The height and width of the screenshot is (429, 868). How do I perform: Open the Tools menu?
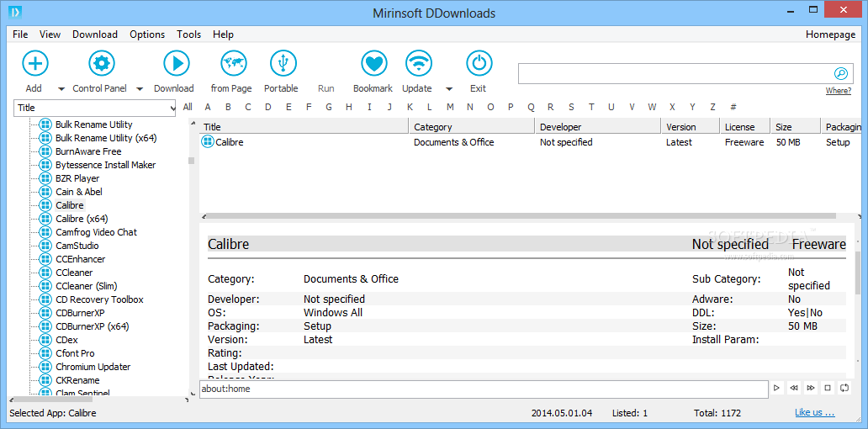pyautogui.click(x=188, y=34)
